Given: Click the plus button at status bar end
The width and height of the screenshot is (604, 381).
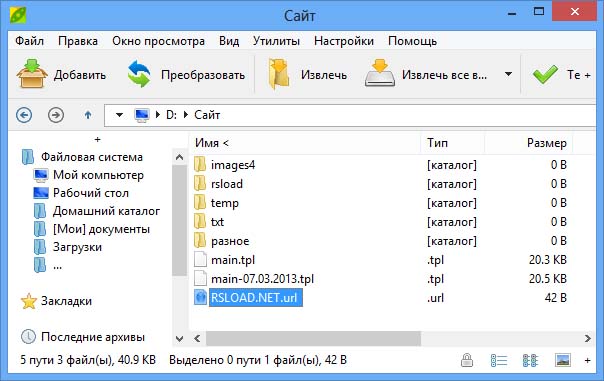Looking at the screenshot, I should click(x=587, y=361).
